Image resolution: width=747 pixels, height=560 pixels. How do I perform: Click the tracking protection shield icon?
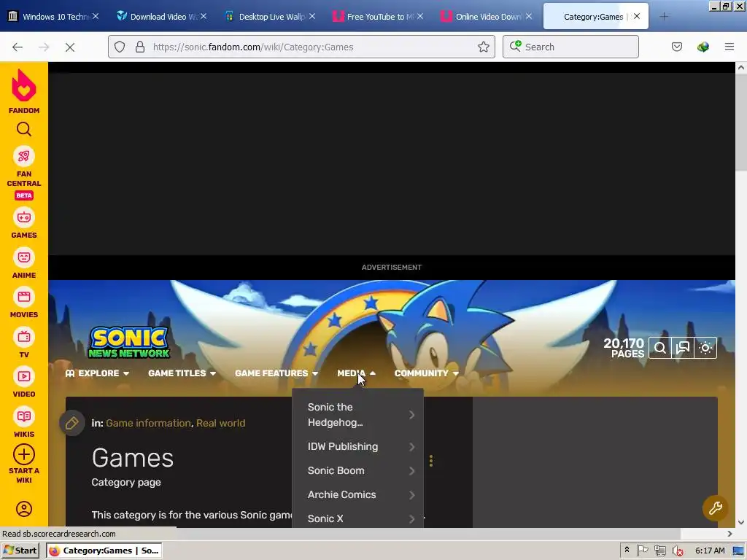pyautogui.click(x=120, y=47)
